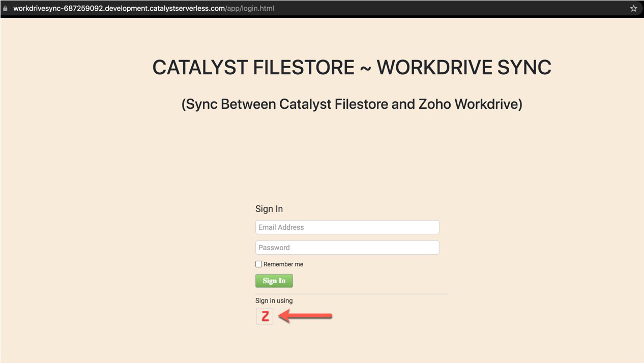The image size is (644, 363).
Task: Open Zoho authentication via the Z logo
Action: click(264, 316)
